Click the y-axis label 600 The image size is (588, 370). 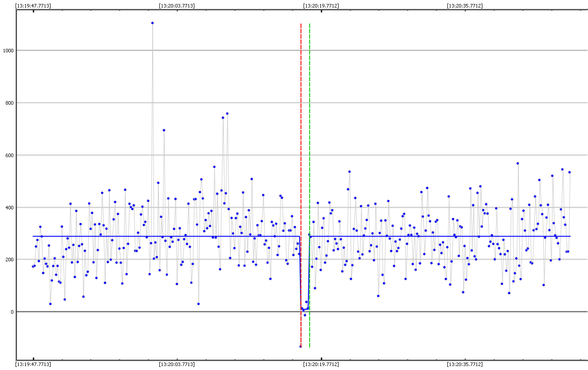point(10,155)
